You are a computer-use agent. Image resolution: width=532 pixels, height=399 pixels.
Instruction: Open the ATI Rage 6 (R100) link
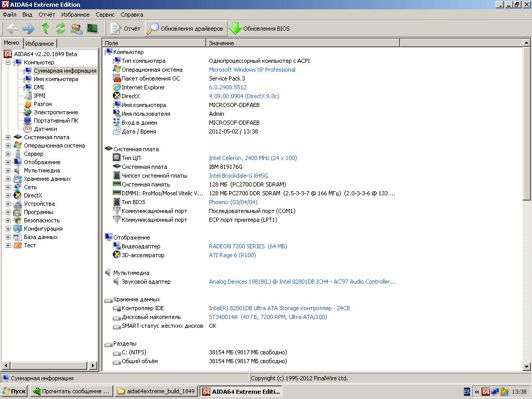(232, 255)
